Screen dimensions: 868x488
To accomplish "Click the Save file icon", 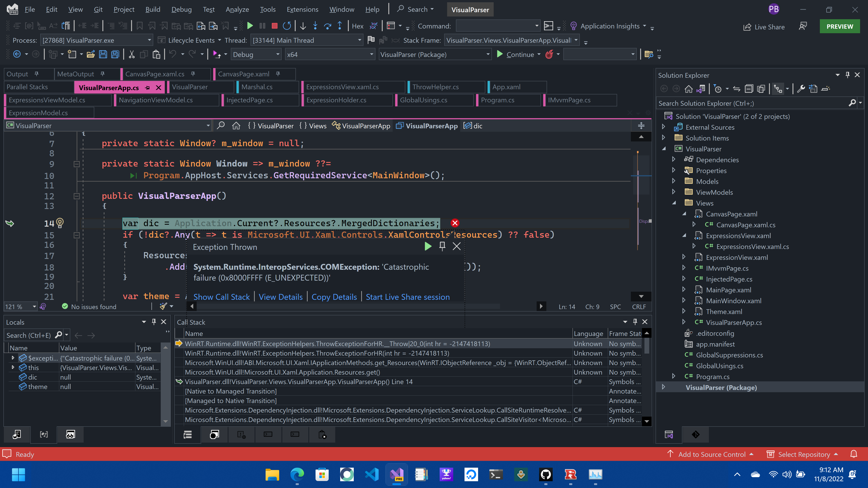I will point(103,54).
